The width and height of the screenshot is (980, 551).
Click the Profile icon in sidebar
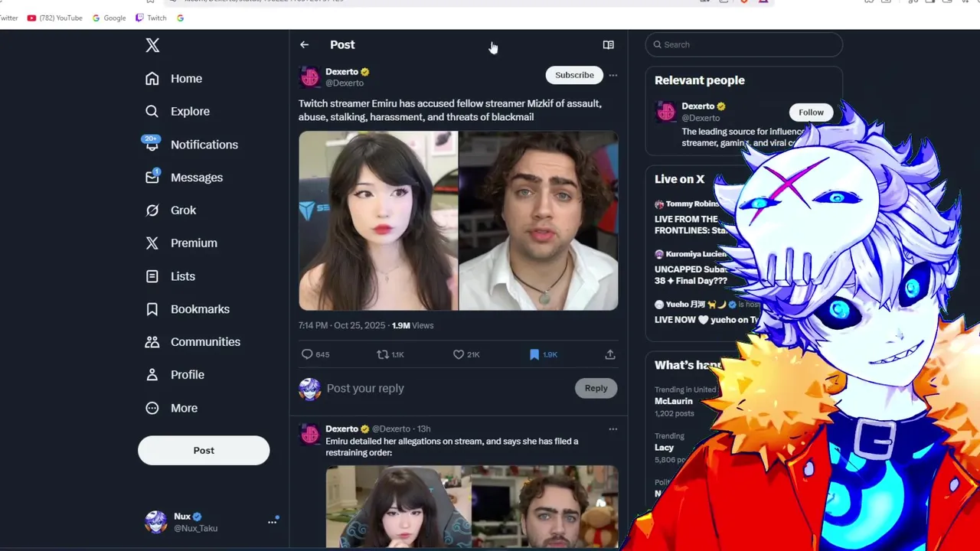(152, 375)
